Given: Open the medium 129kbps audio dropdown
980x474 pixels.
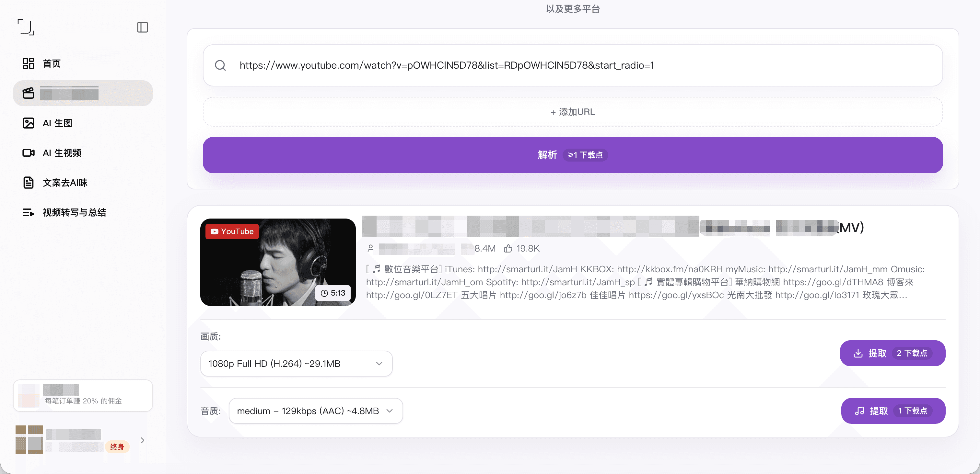Looking at the screenshot, I should point(315,411).
